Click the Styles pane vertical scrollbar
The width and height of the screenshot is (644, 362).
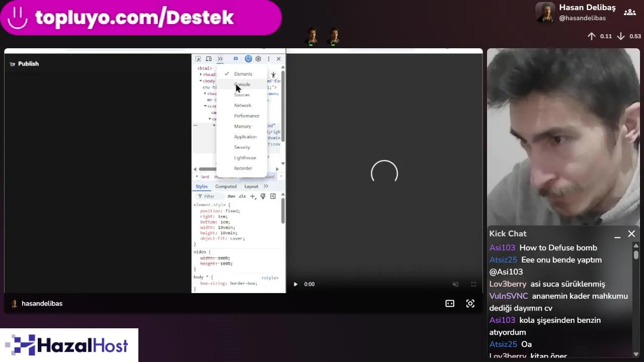[x=283, y=211]
